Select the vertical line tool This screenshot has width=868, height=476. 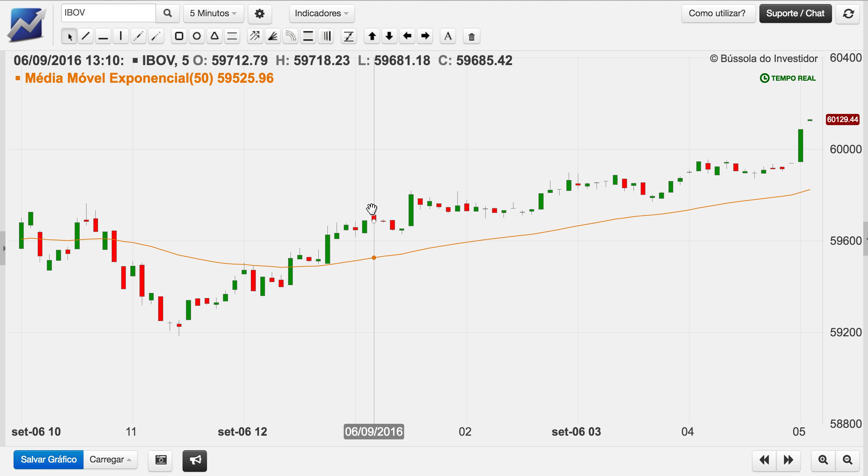coord(121,36)
